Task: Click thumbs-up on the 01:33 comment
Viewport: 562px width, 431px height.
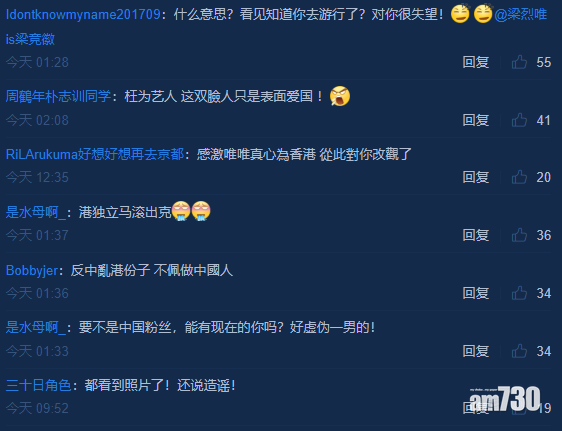Action: pos(519,351)
